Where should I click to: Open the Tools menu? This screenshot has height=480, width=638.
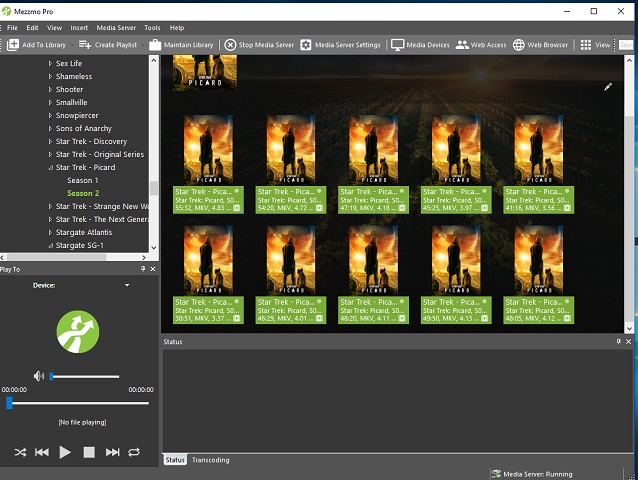pos(152,28)
